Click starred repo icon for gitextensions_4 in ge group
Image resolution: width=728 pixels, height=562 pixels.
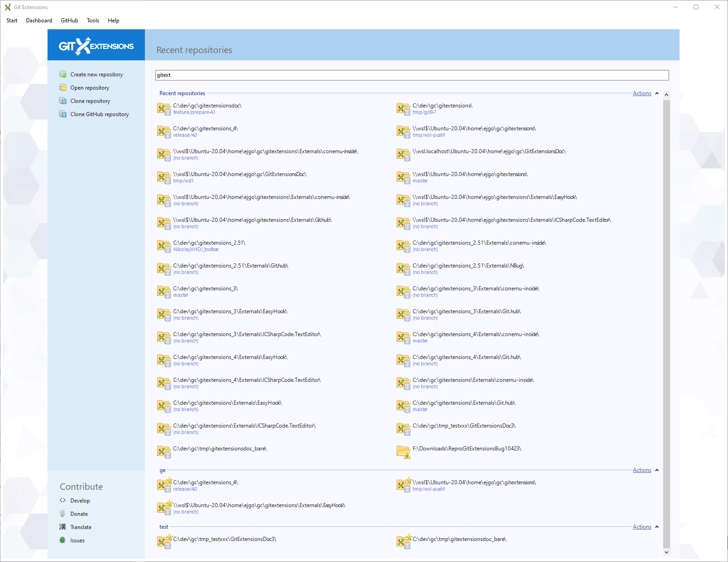(x=165, y=485)
